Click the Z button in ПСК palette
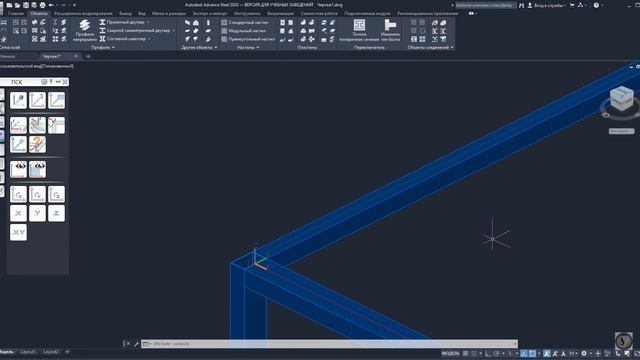The image size is (640, 360). (x=56, y=213)
